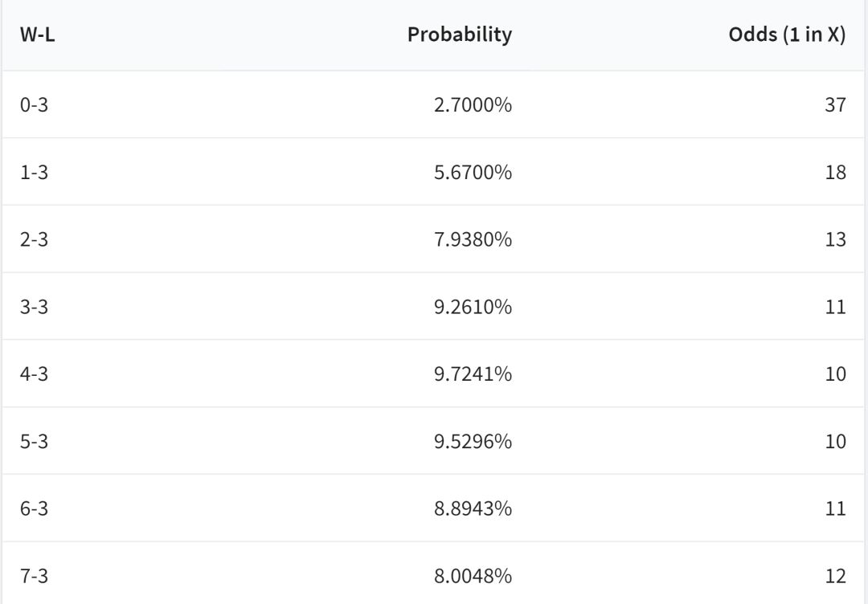This screenshot has height=604, width=868.
Task: Click odds value 12 in 7-3 row
Action: [x=835, y=576]
